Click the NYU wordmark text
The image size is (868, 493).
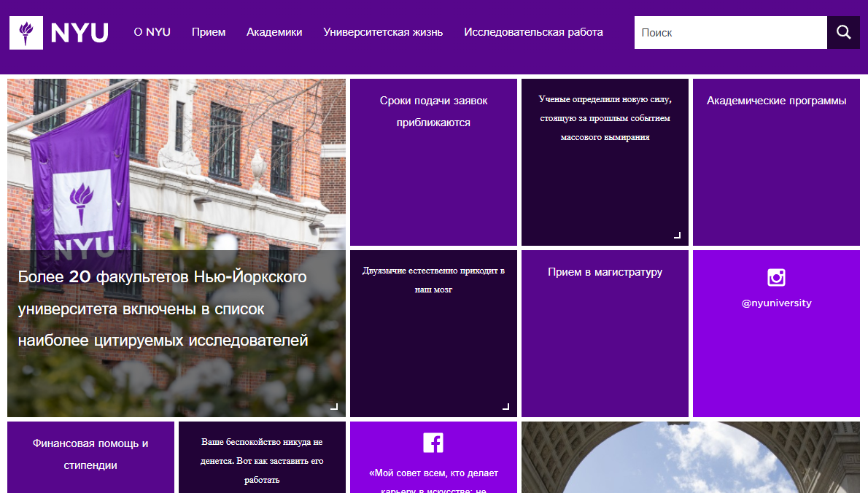(x=80, y=33)
